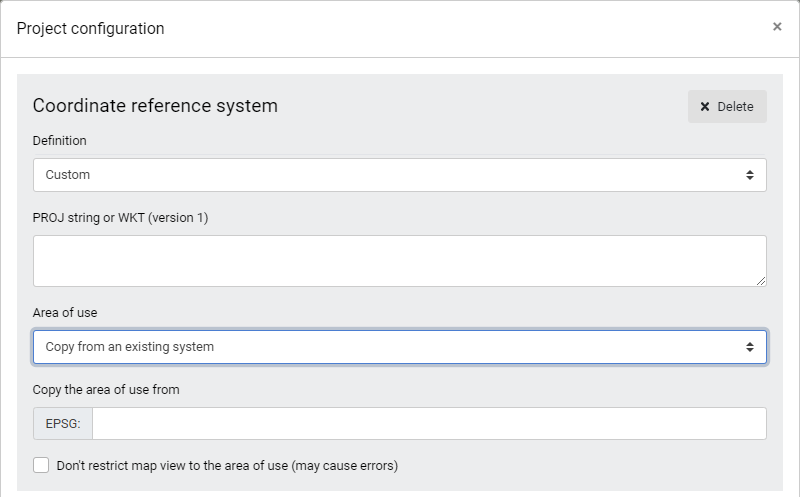Click the Project configuration dialog title
800x497 pixels.
tap(90, 28)
